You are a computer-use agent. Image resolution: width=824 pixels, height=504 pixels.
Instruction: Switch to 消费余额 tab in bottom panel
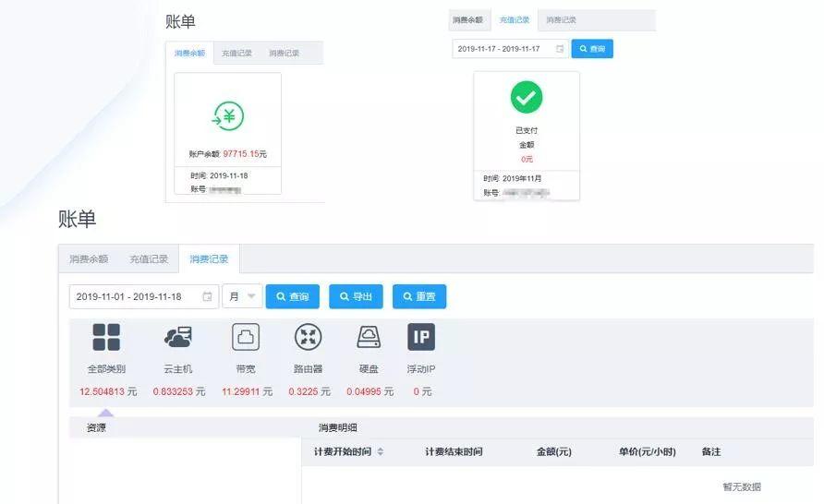coord(89,259)
